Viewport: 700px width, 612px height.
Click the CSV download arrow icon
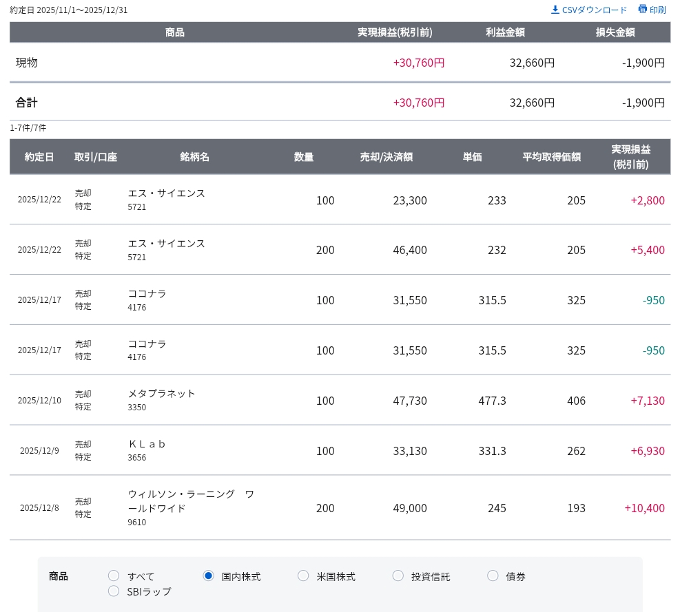pyautogui.click(x=555, y=10)
